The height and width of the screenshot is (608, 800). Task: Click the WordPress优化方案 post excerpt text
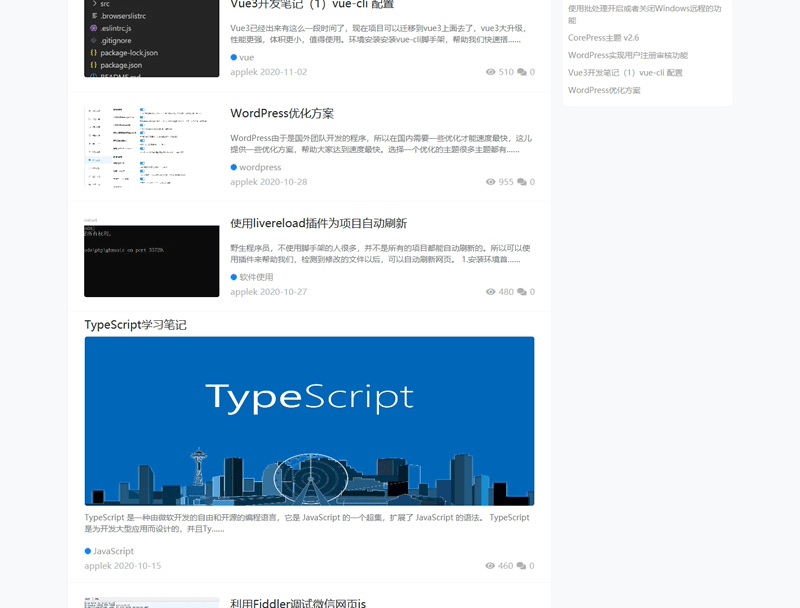[x=381, y=144]
